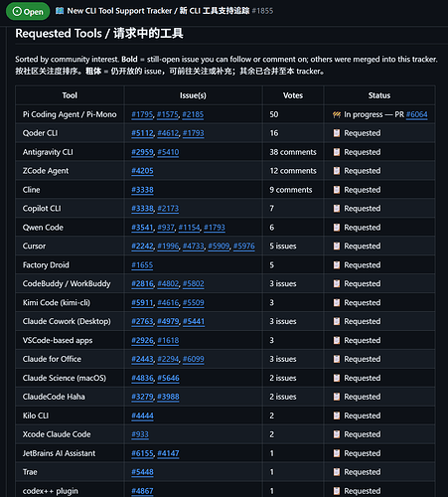The image size is (448, 497).
Task: Open Kilo CLI issue #4444
Action: pyautogui.click(x=142, y=415)
